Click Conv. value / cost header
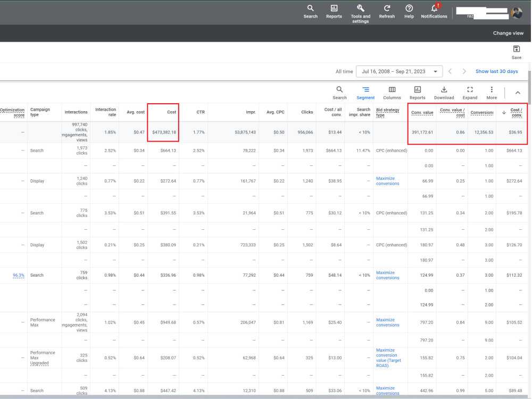This screenshot has width=532, height=399. tap(452, 112)
